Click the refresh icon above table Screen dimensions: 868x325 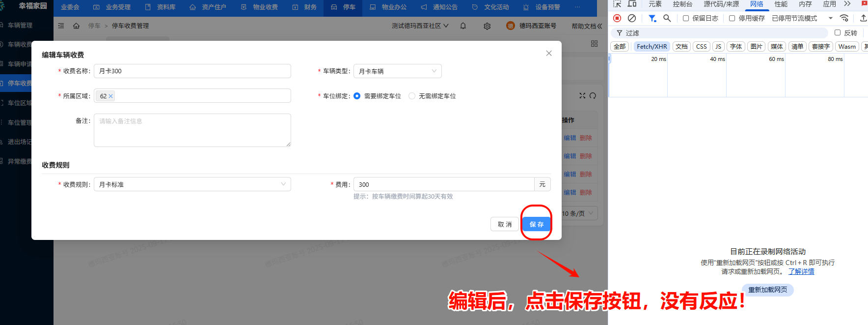(x=593, y=95)
